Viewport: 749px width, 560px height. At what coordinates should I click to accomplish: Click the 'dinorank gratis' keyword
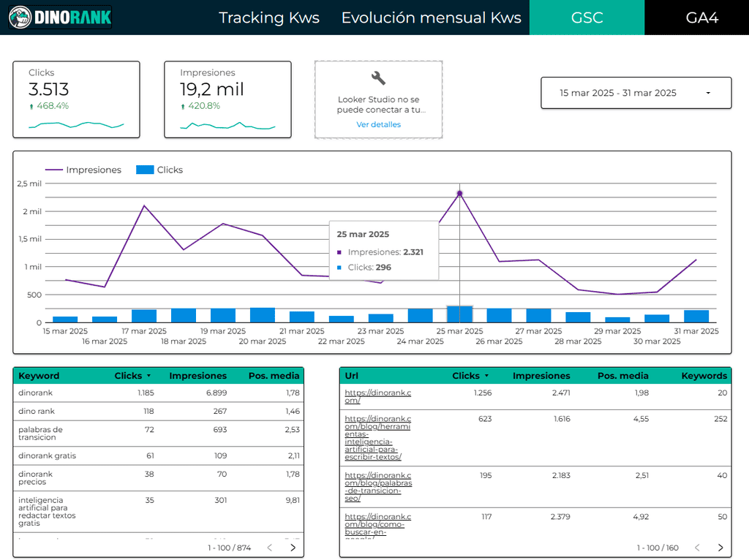click(48, 456)
